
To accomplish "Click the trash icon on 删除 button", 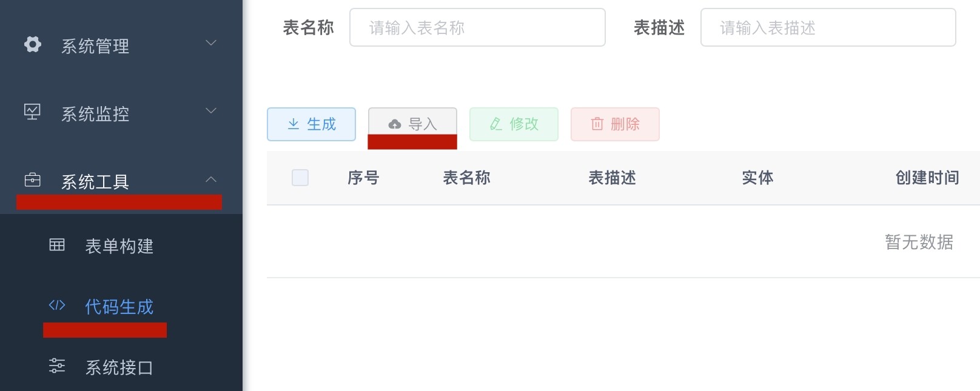I will [597, 124].
